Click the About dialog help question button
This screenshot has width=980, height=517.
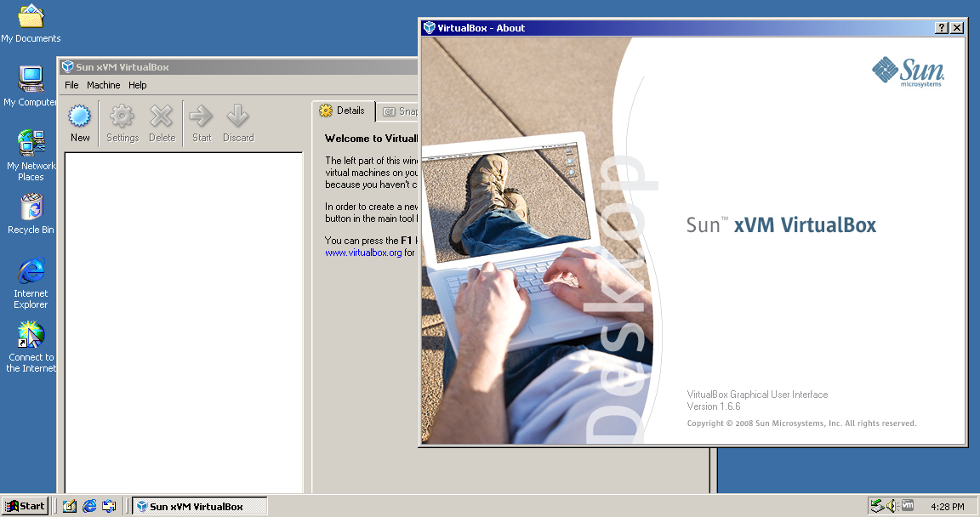[x=941, y=27]
